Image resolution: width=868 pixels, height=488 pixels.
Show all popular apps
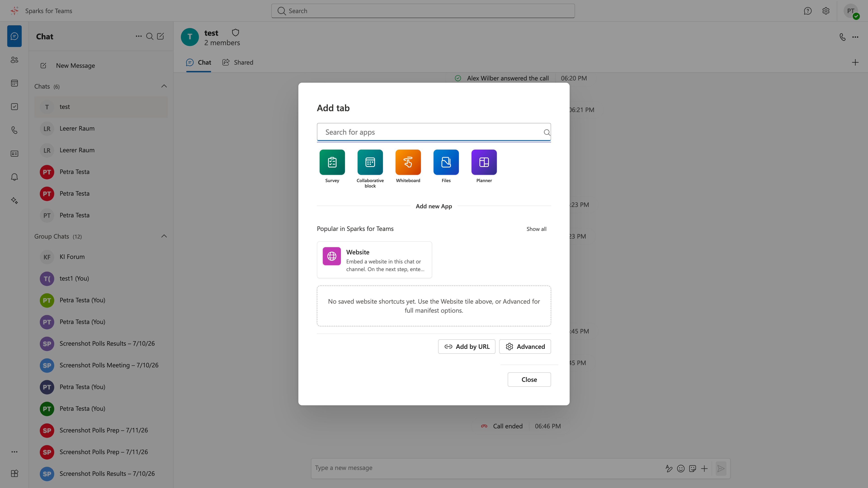click(x=536, y=229)
